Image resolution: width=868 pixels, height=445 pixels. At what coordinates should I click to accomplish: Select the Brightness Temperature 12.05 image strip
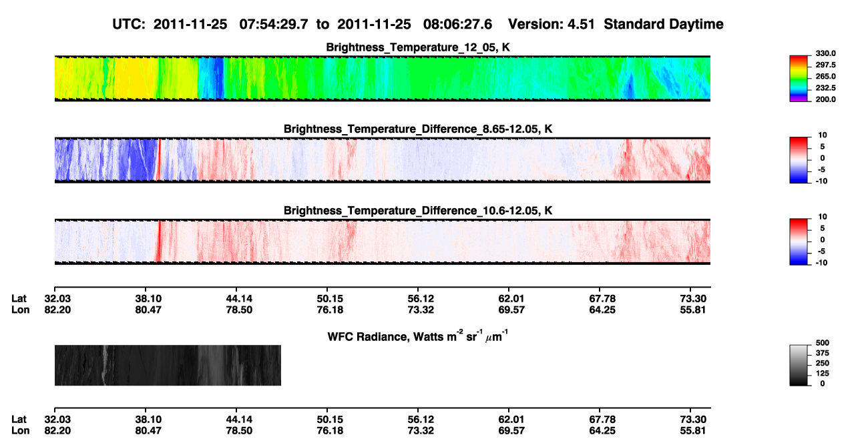point(382,78)
